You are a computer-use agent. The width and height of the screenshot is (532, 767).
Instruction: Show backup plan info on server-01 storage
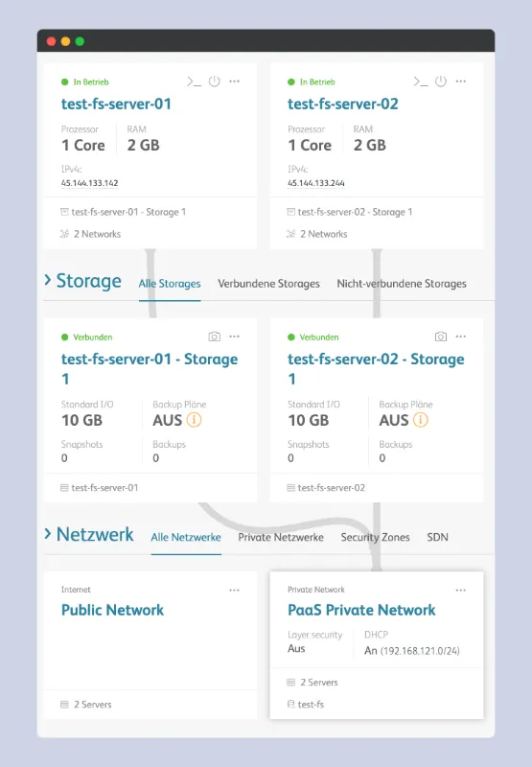195,420
